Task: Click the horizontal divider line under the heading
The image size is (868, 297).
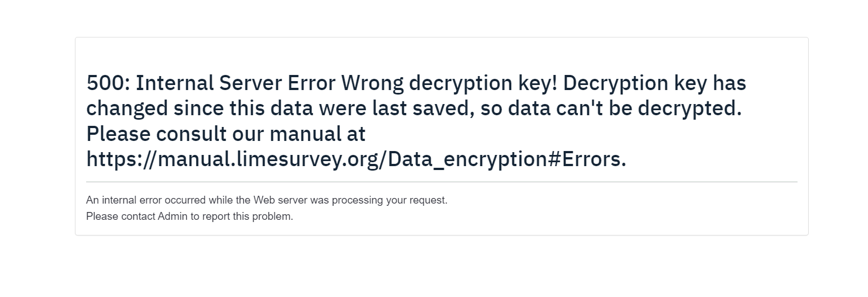Action: tap(441, 182)
